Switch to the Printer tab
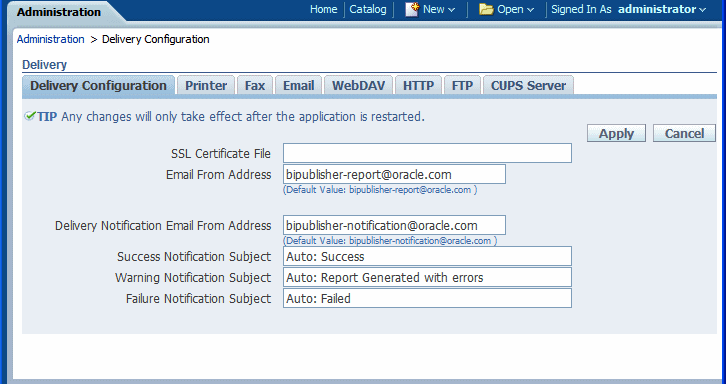Screen dimensions: 726x384 point(206,86)
